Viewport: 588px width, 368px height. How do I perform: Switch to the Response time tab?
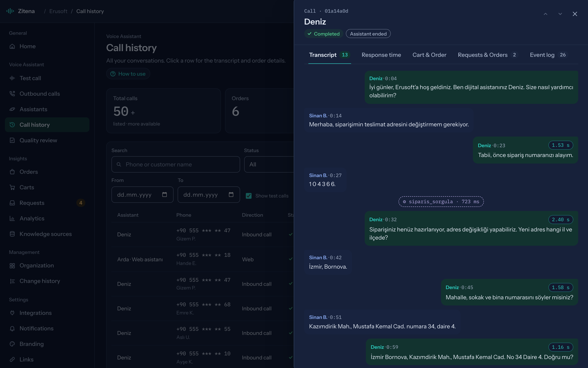coord(381,55)
